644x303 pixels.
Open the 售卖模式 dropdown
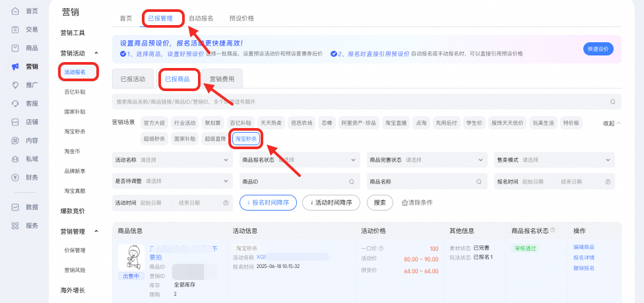[554, 160]
